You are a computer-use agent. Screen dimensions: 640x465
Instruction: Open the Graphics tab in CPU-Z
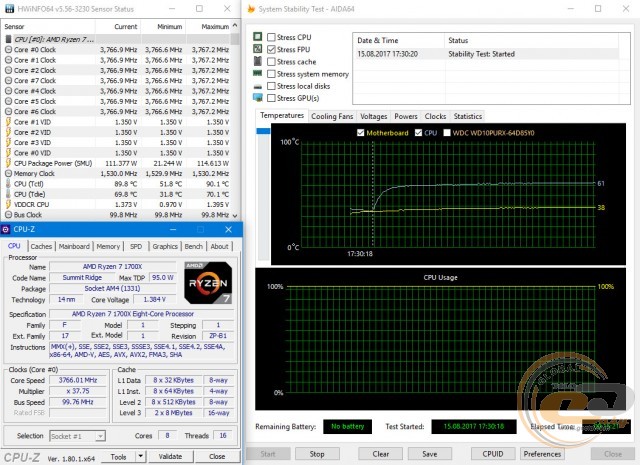point(165,246)
